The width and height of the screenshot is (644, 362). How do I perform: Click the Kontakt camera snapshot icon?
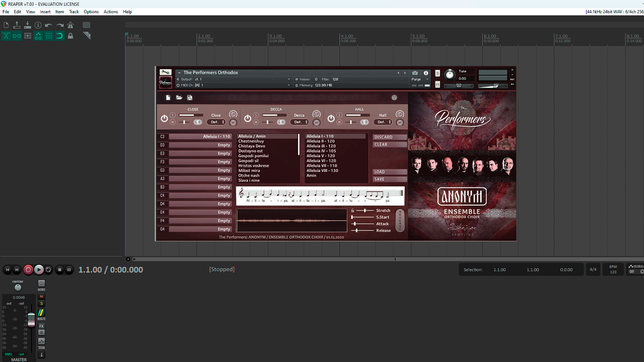point(415,73)
